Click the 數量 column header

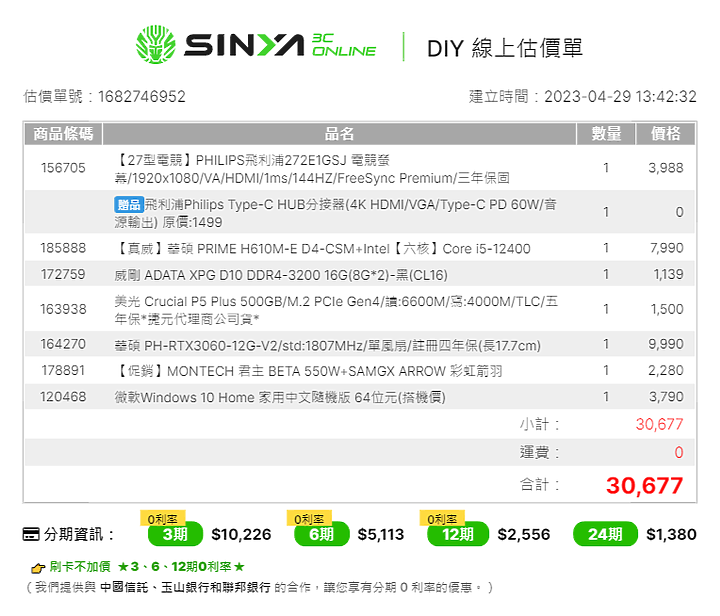point(606,134)
